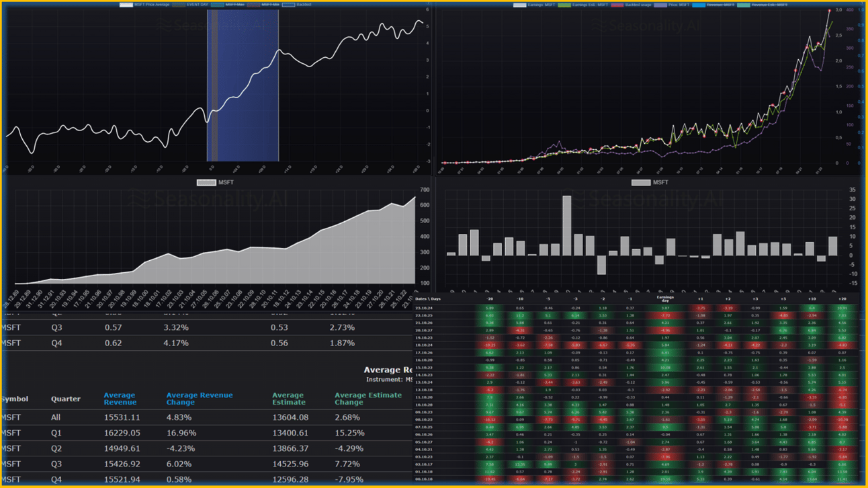868x488 pixels.
Task: Toggle the Earnings: MSFT legend series
Action: pyautogui.click(x=534, y=5)
